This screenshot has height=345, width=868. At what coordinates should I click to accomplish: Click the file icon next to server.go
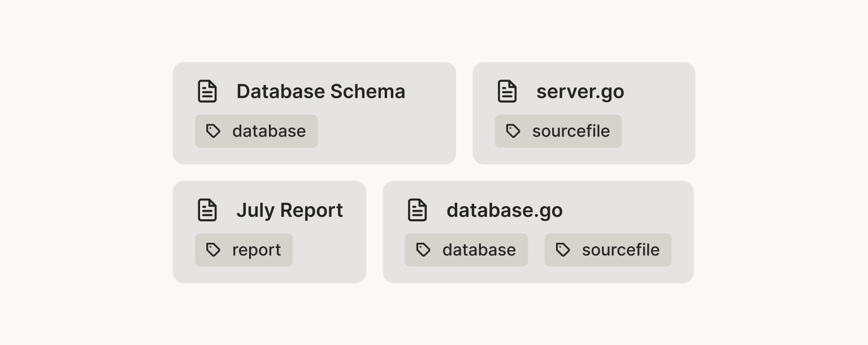point(507,91)
